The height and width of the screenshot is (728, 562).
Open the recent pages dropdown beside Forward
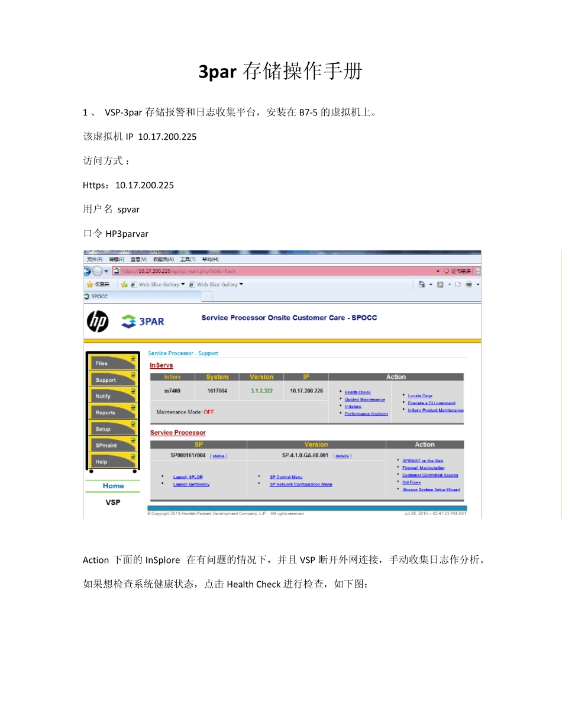[x=106, y=271]
